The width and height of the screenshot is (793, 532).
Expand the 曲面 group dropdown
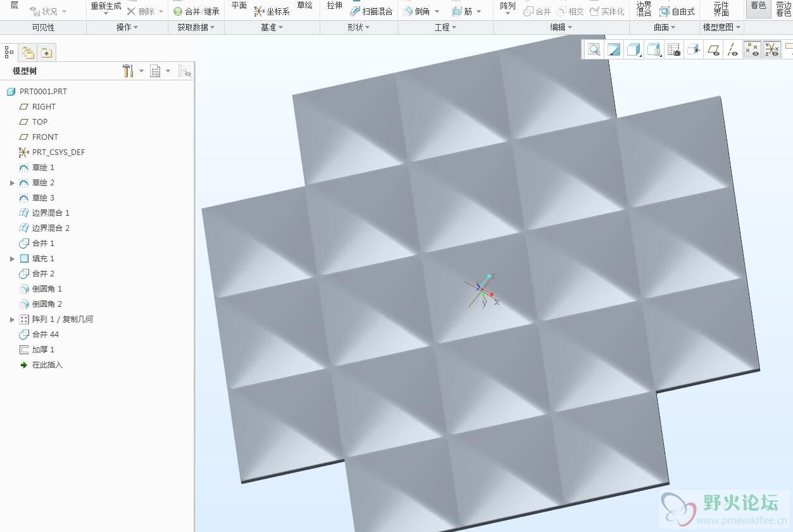[x=665, y=27]
